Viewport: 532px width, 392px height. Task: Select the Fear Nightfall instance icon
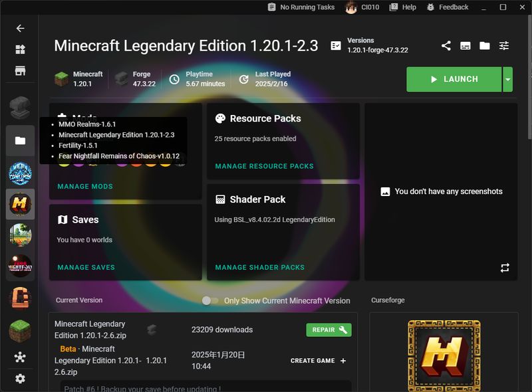pyautogui.click(x=20, y=267)
